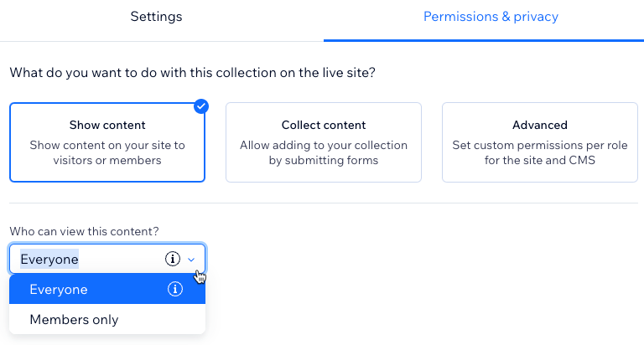Click the live site collection question heading
This screenshot has width=644, height=345.
point(193,73)
